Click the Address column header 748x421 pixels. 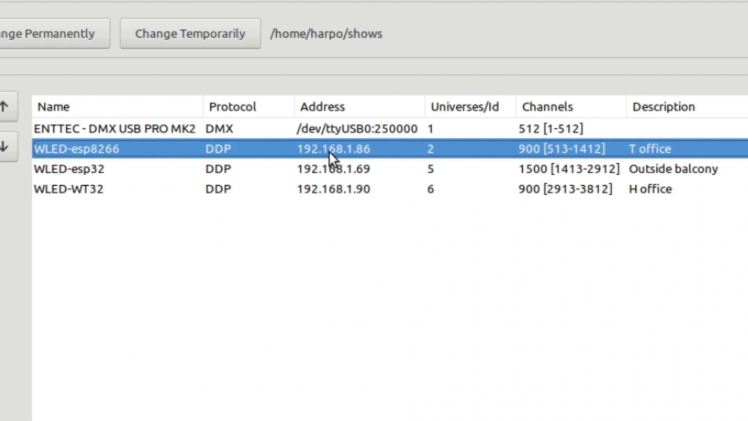[322, 107]
